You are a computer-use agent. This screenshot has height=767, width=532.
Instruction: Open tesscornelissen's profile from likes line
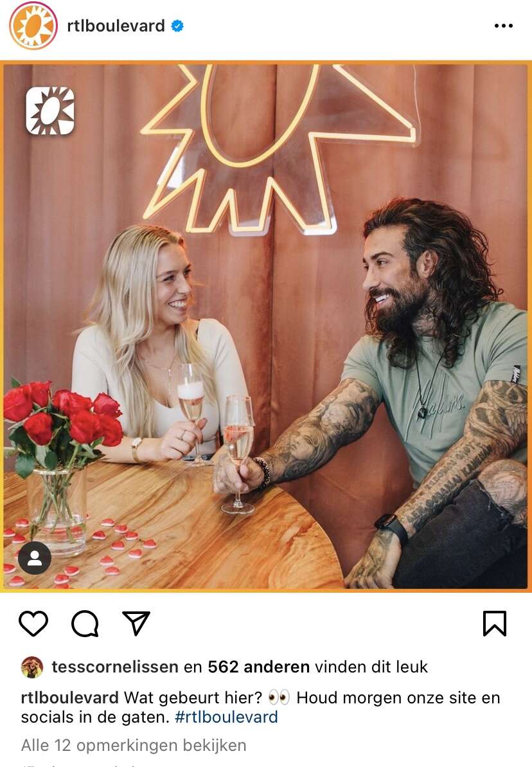point(115,667)
